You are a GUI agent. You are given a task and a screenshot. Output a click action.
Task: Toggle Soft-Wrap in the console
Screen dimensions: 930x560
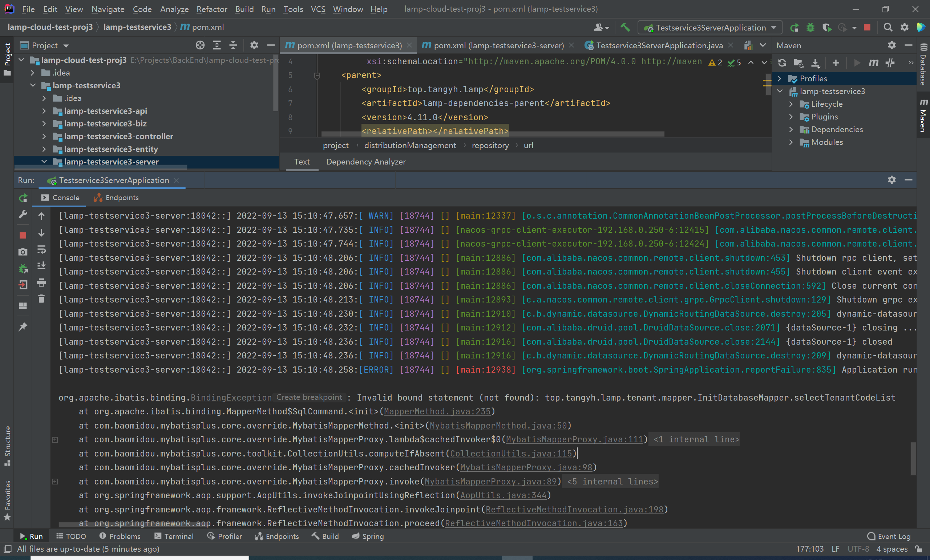pos(41,249)
